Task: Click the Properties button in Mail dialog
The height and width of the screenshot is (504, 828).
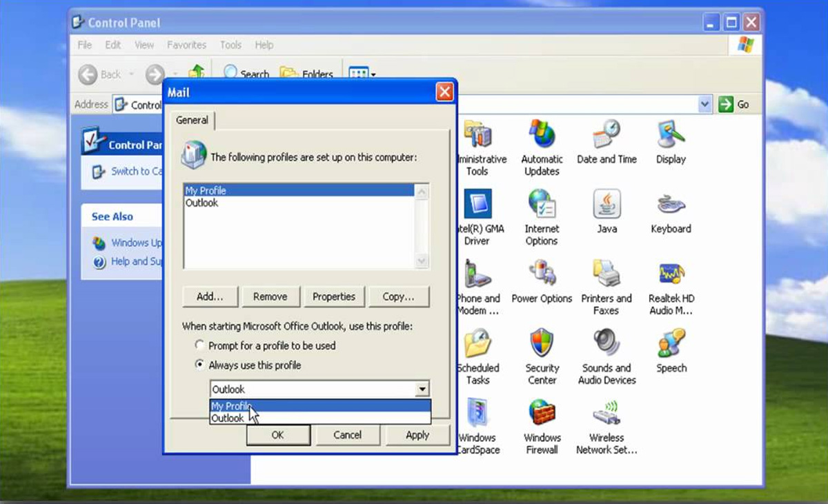Action: tap(333, 296)
